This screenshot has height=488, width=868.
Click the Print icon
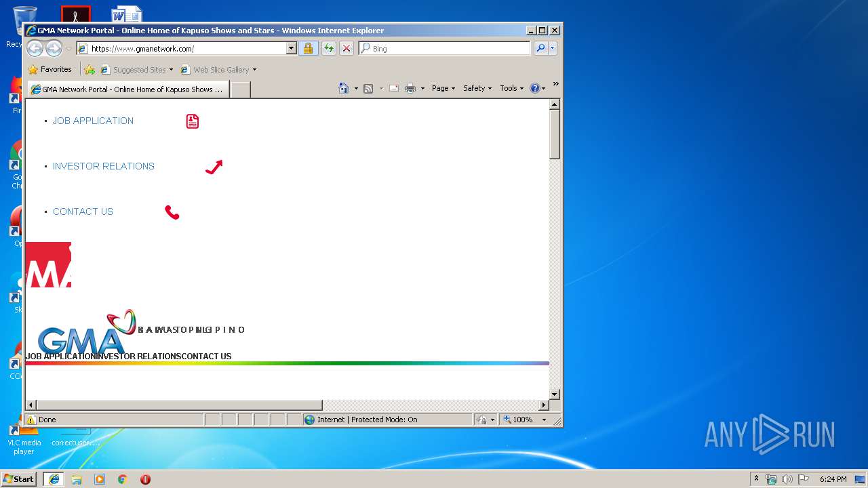coord(410,88)
